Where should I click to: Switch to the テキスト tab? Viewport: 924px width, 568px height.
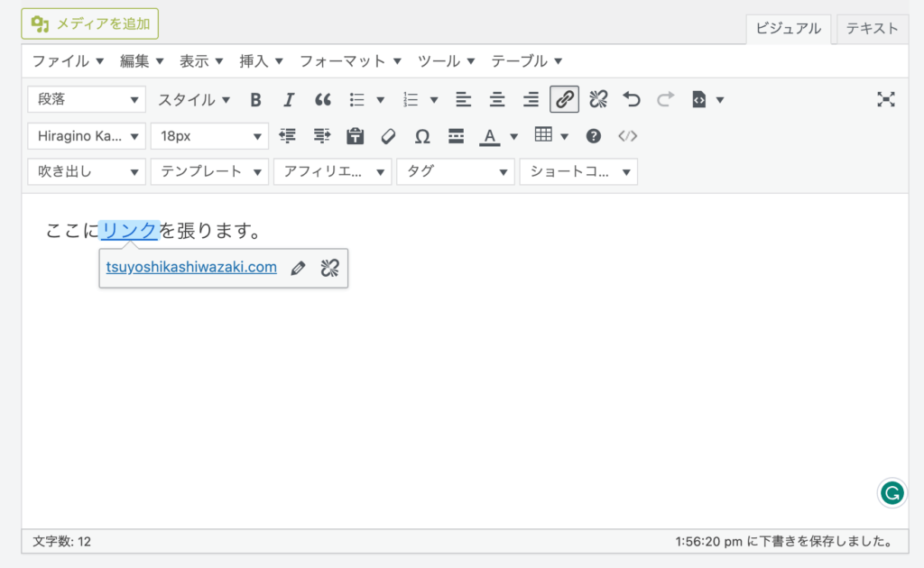click(x=871, y=29)
